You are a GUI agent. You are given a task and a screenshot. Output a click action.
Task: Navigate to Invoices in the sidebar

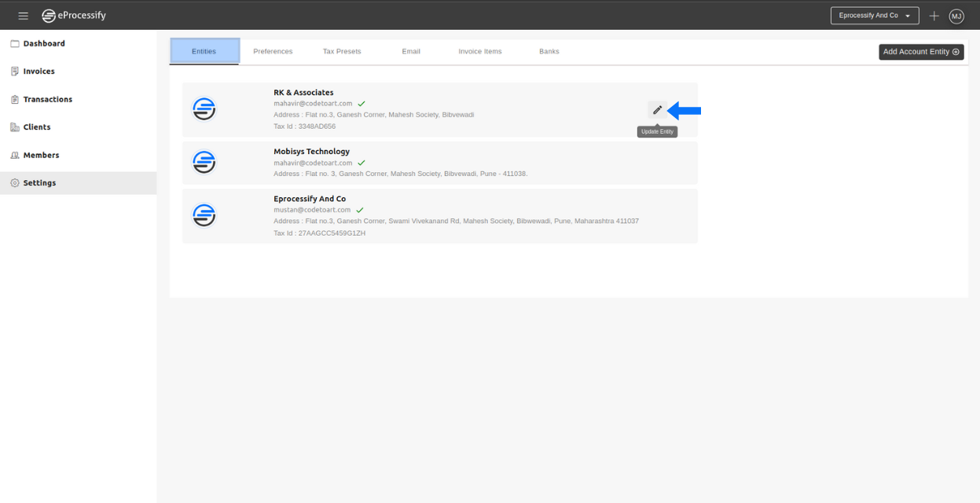tap(39, 72)
